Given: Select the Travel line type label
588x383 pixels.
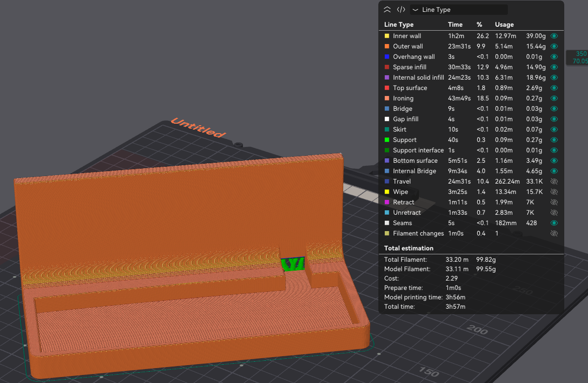Looking at the screenshot, I should pyautogui.click(x=402, y=182).
